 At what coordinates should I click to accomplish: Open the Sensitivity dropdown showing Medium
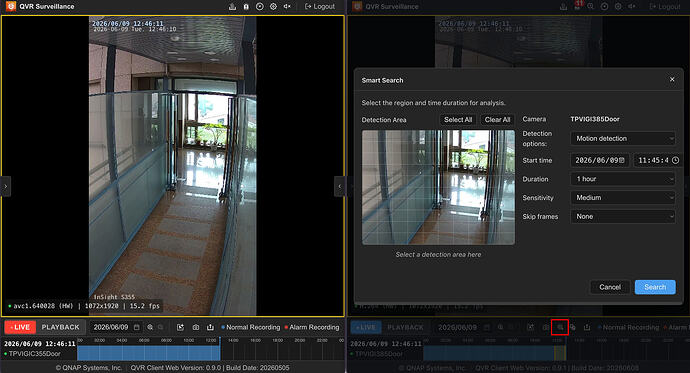(x=623, y=198)
